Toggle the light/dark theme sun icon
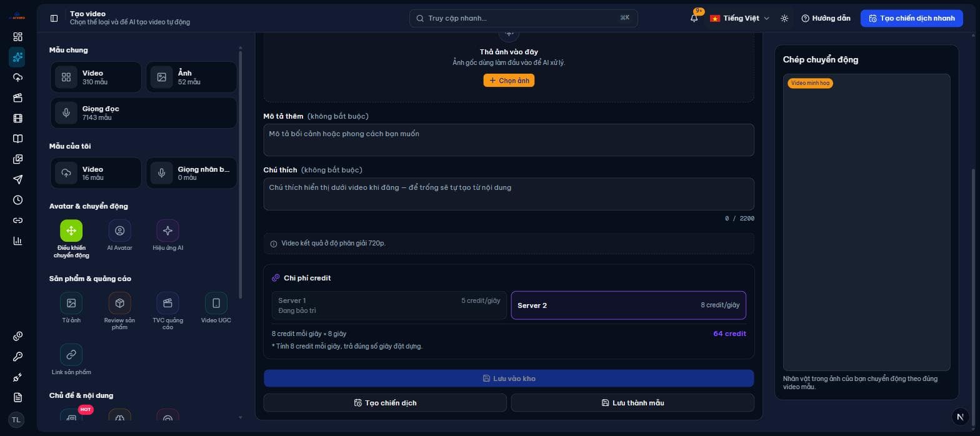 784,18
